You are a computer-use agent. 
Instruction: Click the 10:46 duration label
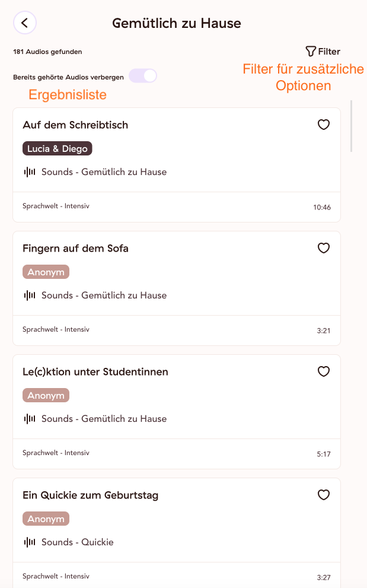(x=322, y=208)
